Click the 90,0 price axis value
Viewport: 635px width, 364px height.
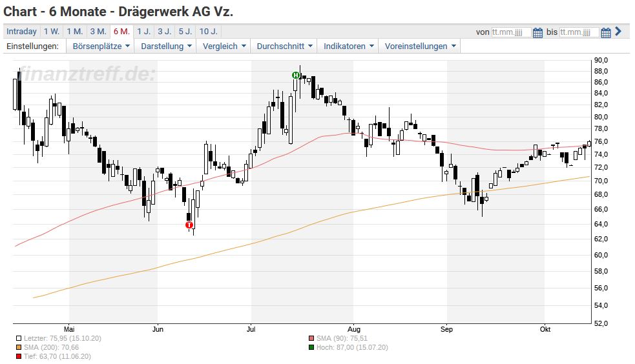click(x=601, y=60)
